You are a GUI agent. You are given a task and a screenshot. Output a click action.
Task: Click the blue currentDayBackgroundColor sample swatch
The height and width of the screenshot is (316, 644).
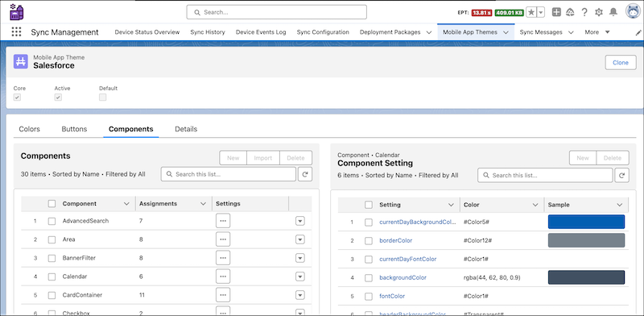586,222
